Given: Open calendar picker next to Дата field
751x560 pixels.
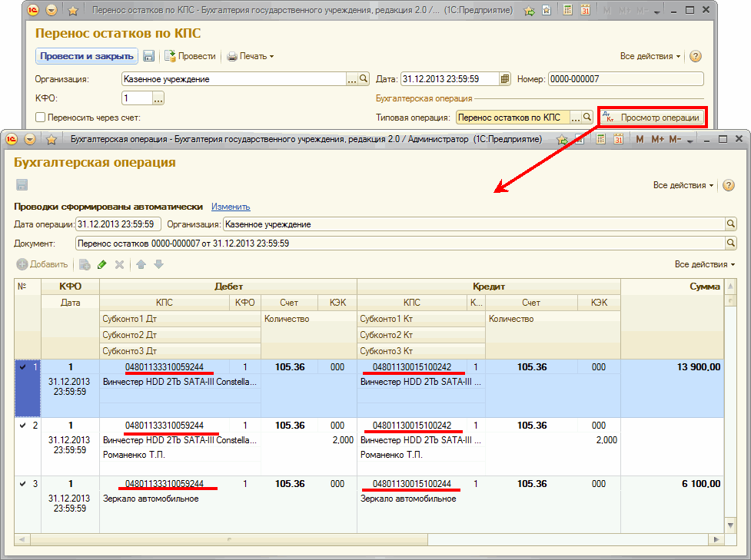Looking at the screenshot, I should coord(505,79).
